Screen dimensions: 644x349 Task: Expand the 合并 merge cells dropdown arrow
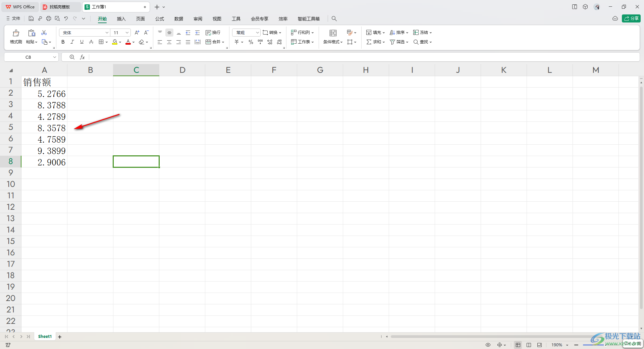[x=223, y=42]
